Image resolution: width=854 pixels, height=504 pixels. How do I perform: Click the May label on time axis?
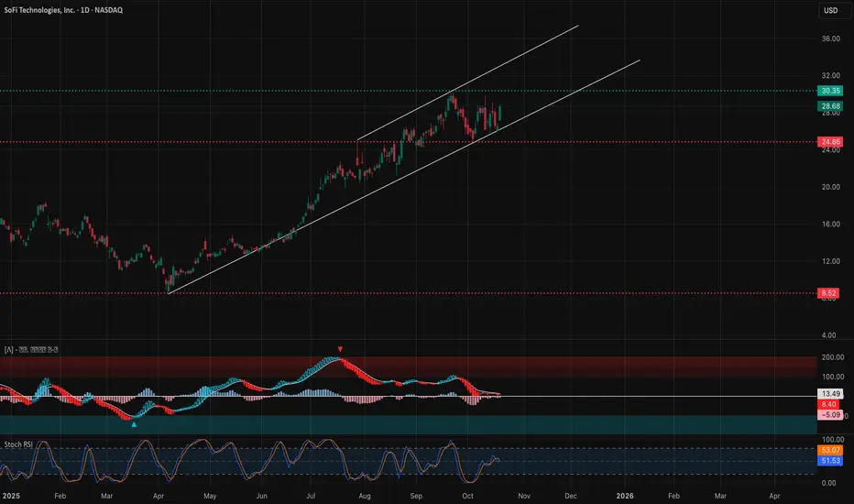pyautogui.click(x=210, y=496)
